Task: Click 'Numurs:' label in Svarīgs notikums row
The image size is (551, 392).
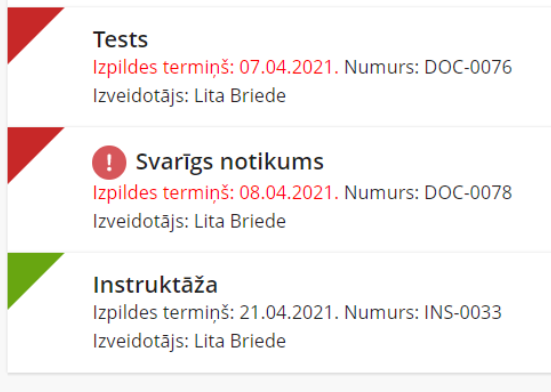Action: click(382, 192)
